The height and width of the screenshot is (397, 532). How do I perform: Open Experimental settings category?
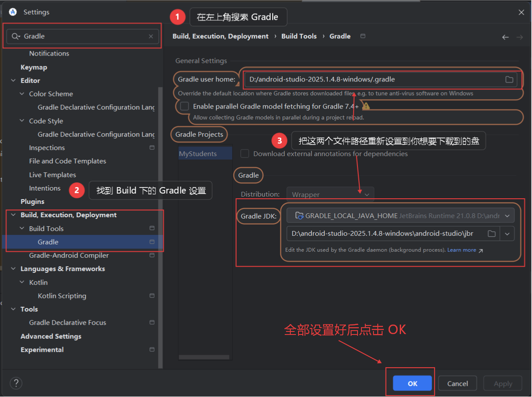click(42, 350)
